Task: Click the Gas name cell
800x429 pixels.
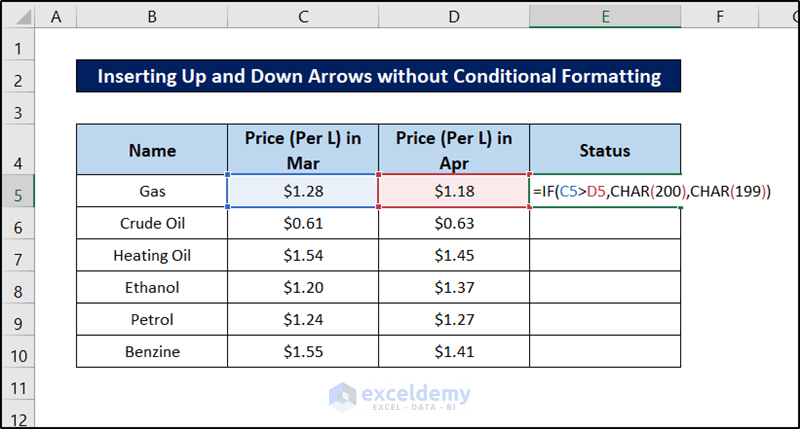Action: click(x=152, y=191)
